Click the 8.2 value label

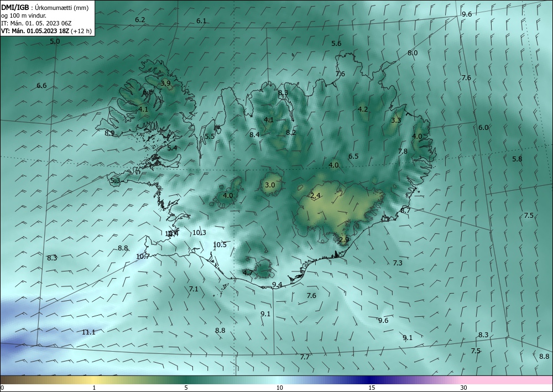291,133
